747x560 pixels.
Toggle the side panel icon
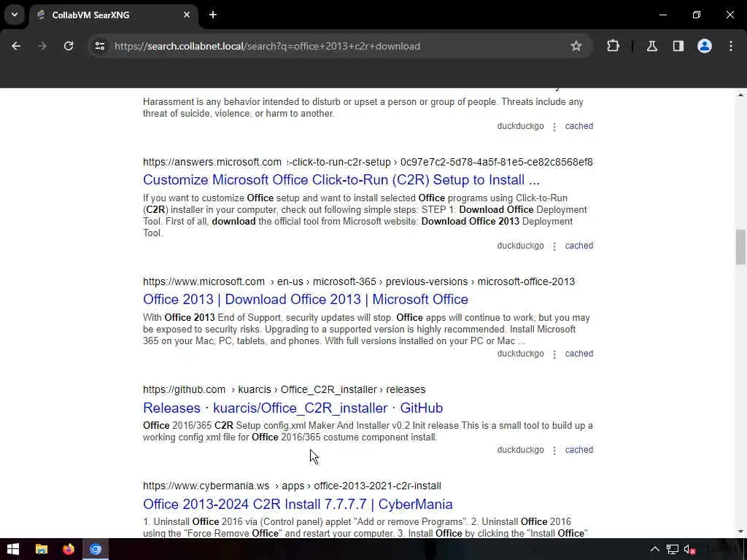pos(678,46)
